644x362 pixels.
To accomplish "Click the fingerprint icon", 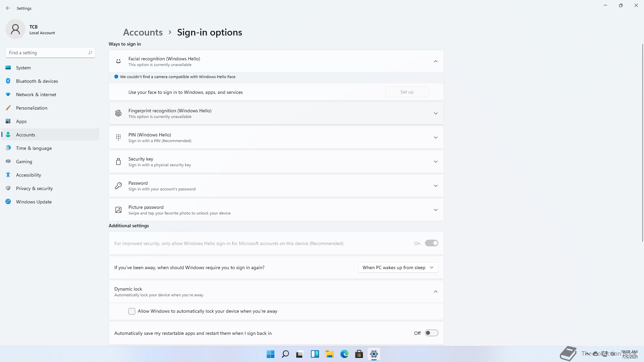I will [118, 113].
